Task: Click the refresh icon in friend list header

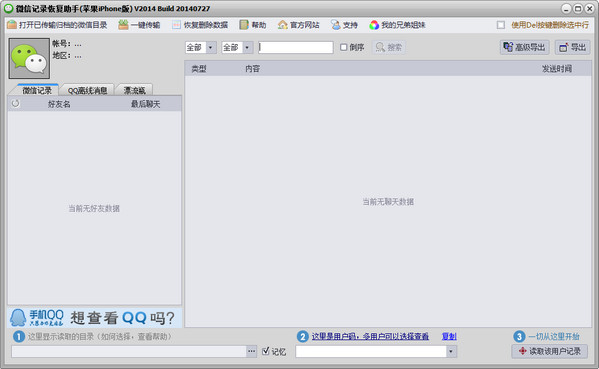Action: pyautogui.click(x=15, y=104)
